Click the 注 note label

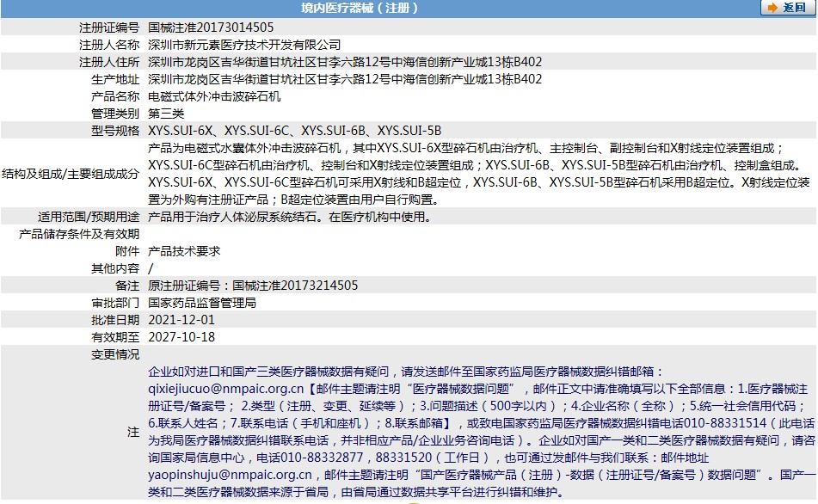[133, 432]
